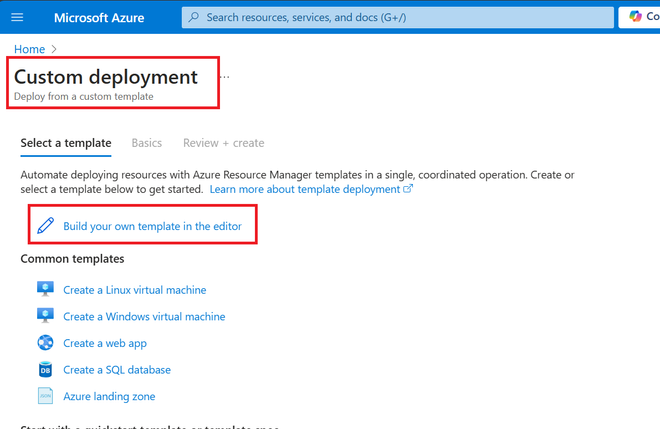
Task: Click the web app globe icon
Action: coord(45,343)
